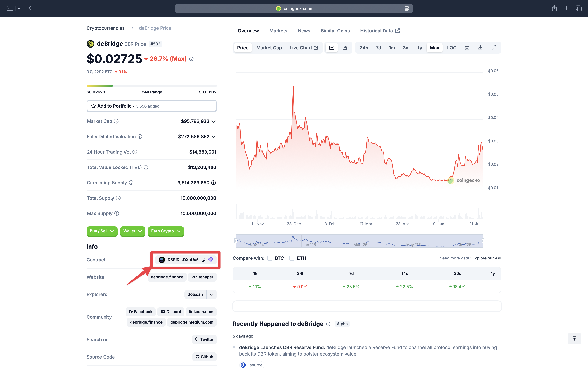Click the Cryptocurrencies breadcrumb
Viewport: 588px width, 368px height.
[x=106, y=28]
